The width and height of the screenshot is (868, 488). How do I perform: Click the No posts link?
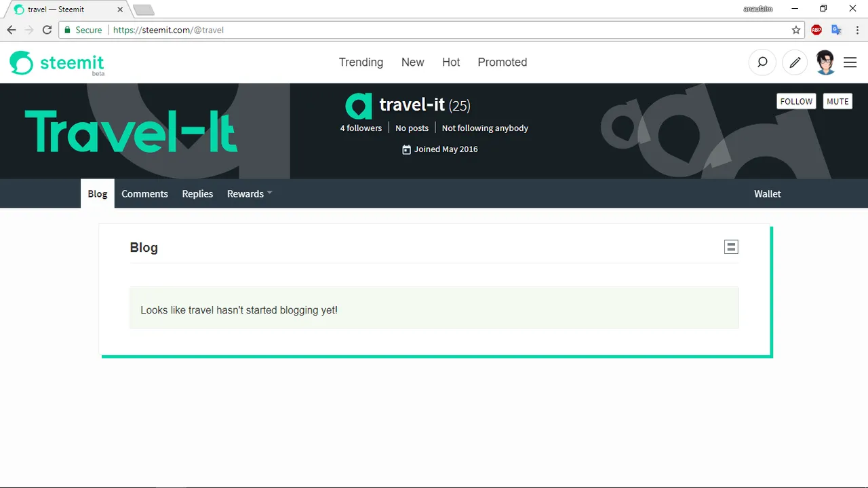pyautogui.click(x=412, y=128)
